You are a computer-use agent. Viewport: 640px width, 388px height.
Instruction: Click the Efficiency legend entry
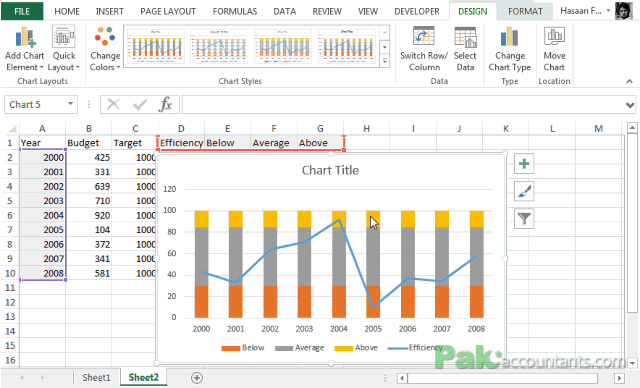point(416,348)
